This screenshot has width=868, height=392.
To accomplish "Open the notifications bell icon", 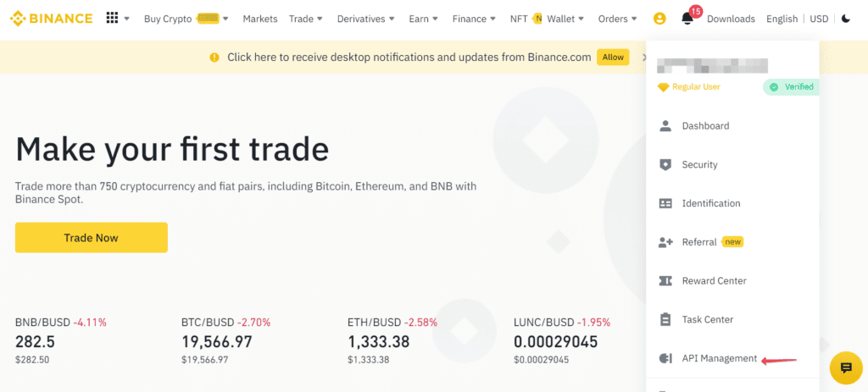I will point(687,19).
